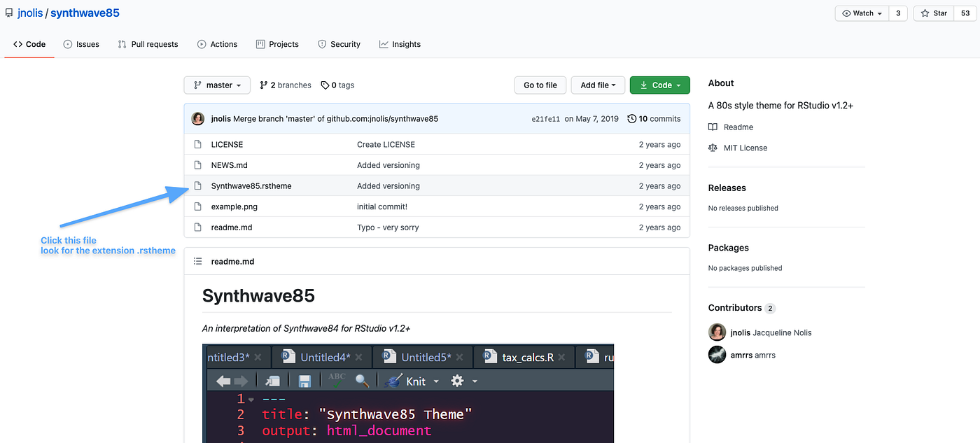This screenshot has width=980, height=443.
Task: Open Added versioning commit for NEWS.md
Action: pos(388,165)
